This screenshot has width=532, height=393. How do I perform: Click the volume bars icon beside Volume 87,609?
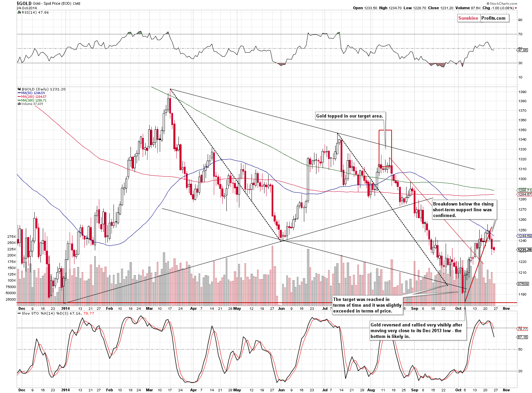pyautogui.click(x=19, y=104)
